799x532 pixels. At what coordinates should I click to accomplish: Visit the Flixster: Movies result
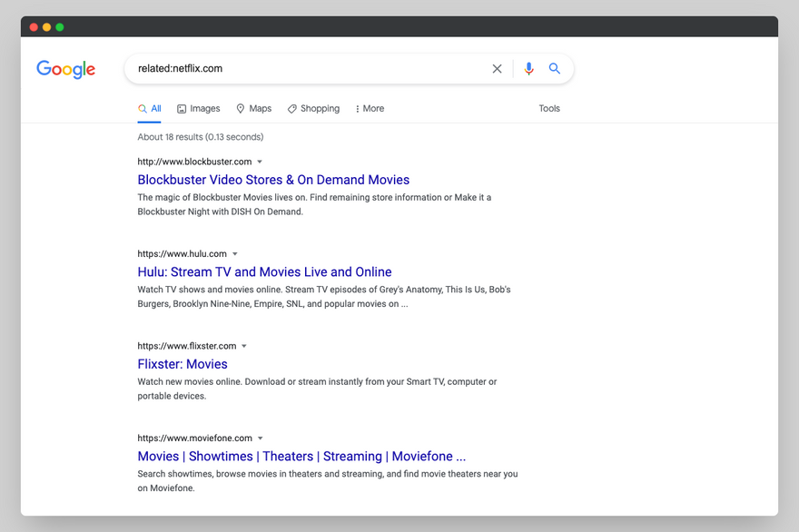coord(182,364)
